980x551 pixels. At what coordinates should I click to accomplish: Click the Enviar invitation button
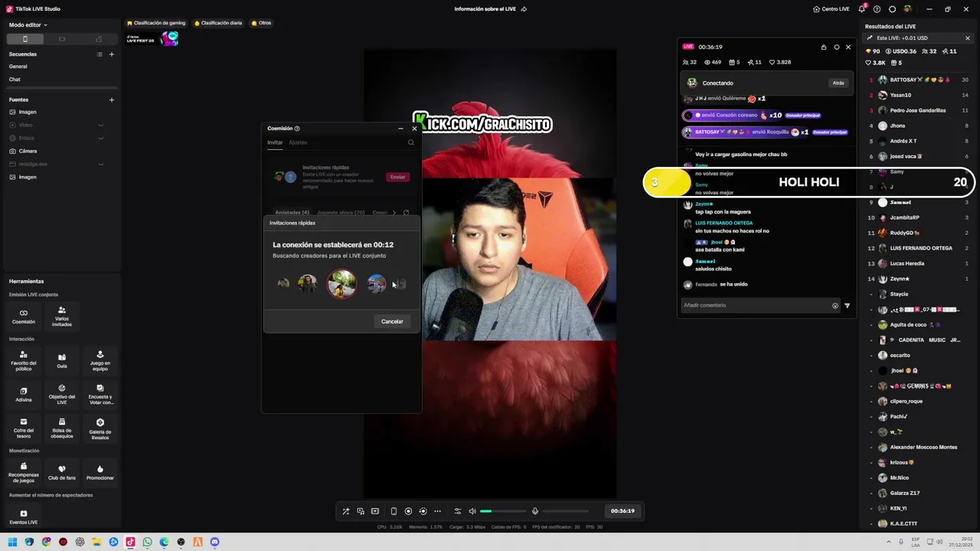tap(397, 177)
